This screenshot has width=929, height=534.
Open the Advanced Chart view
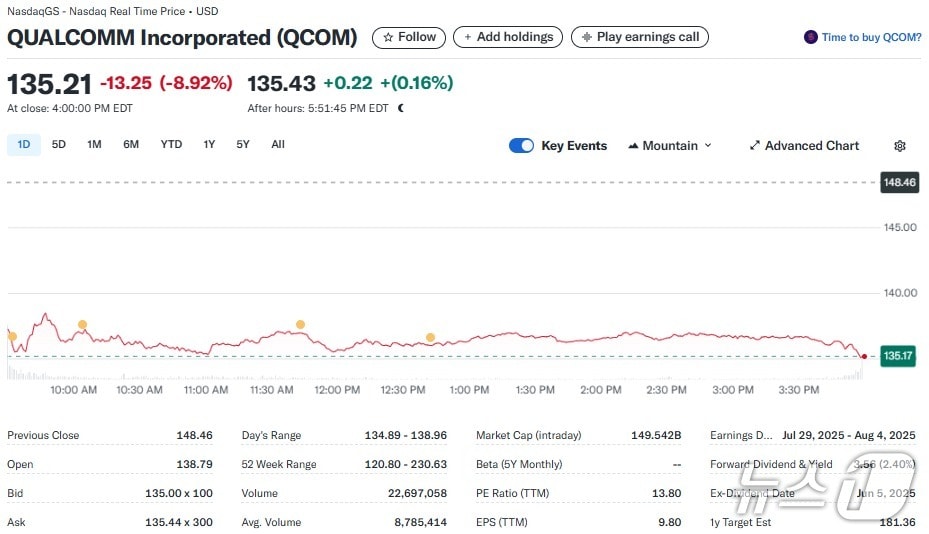coord(804,146)
